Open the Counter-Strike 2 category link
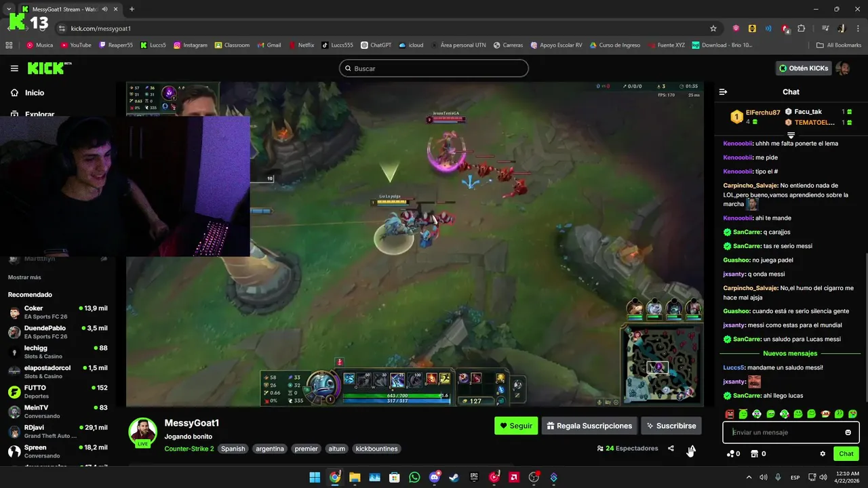 189,449
